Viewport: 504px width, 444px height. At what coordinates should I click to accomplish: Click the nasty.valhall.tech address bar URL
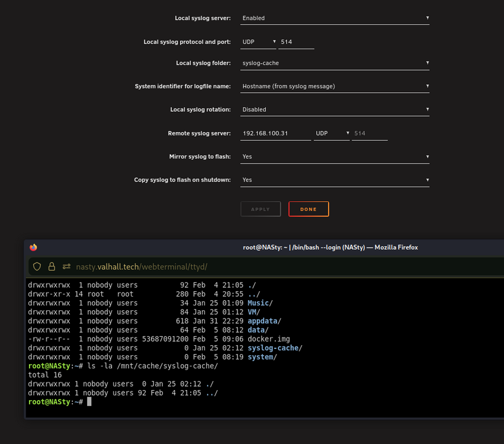(142, 266)
